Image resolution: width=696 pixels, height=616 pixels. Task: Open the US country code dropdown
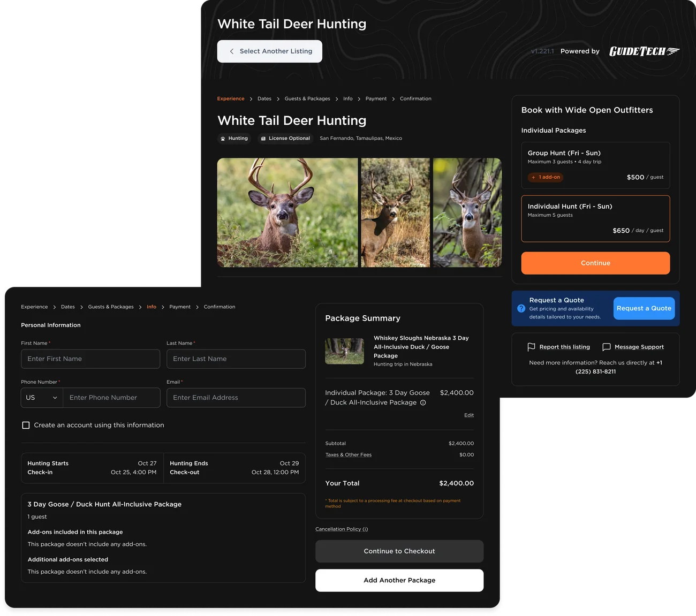click(x=42, y=398)
